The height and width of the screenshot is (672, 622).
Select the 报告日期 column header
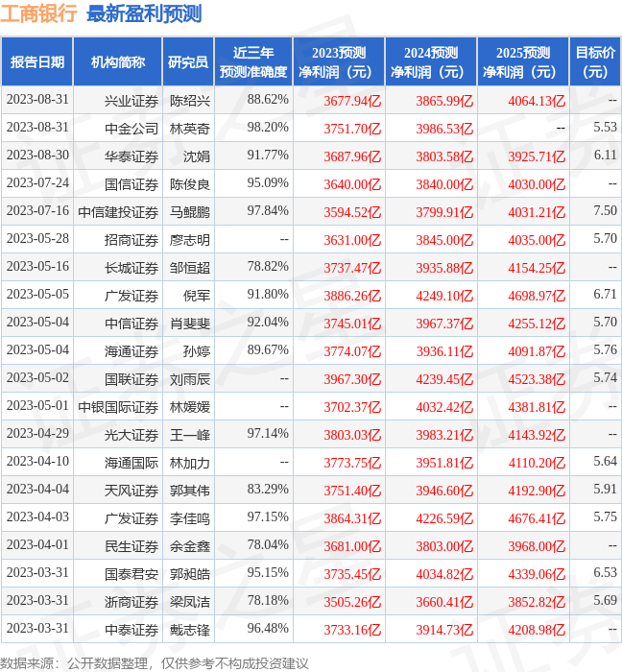pos(37,61)
